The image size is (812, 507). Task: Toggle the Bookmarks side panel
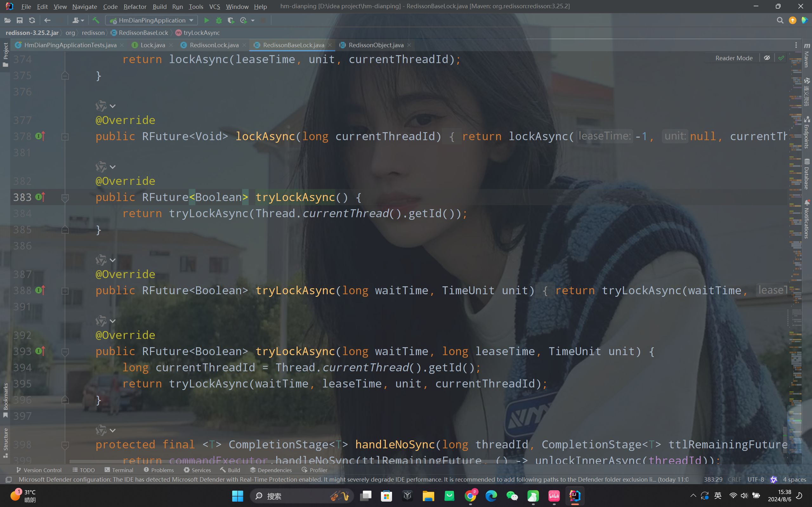[x=5, y=400]
